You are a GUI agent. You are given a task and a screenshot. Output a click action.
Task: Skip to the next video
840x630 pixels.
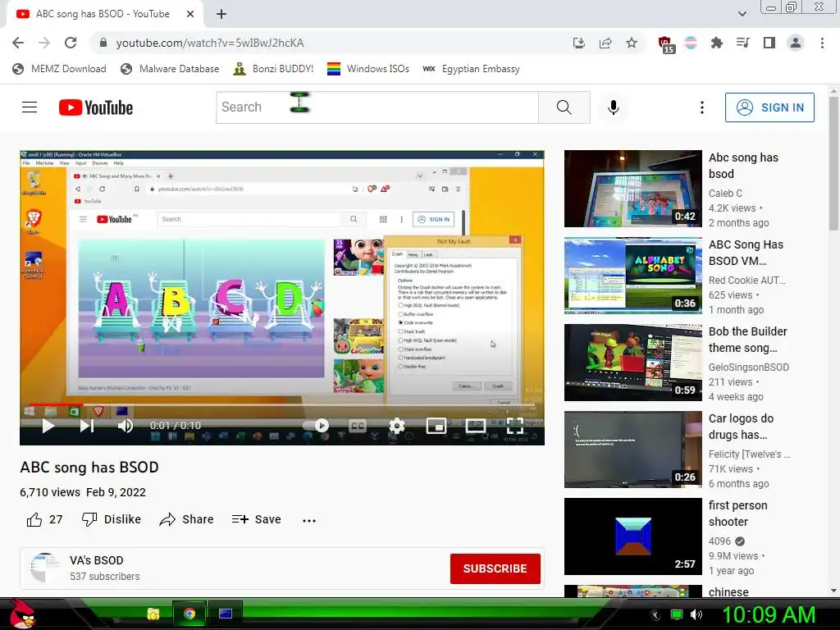[87, 426]
